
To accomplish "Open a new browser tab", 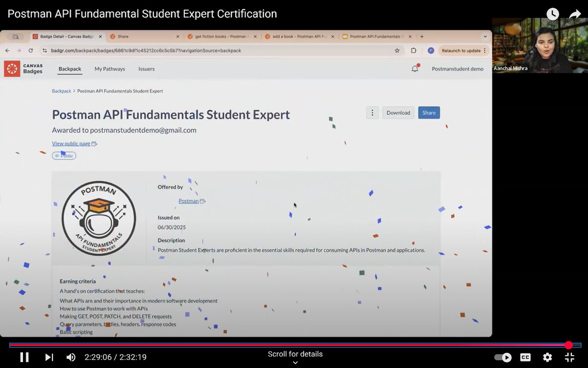I will [x=422, y=36].
